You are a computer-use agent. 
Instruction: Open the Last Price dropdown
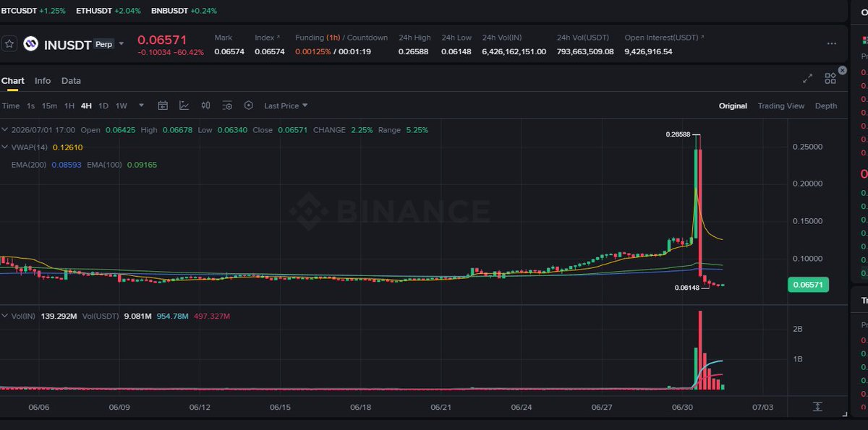[x=286, y=106]
